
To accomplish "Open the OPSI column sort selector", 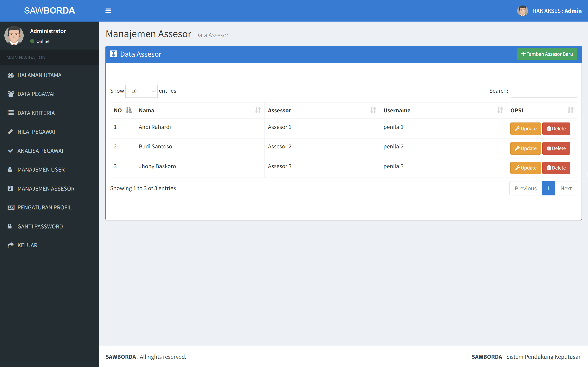I will pyautogui.click(x=570, y=110).
